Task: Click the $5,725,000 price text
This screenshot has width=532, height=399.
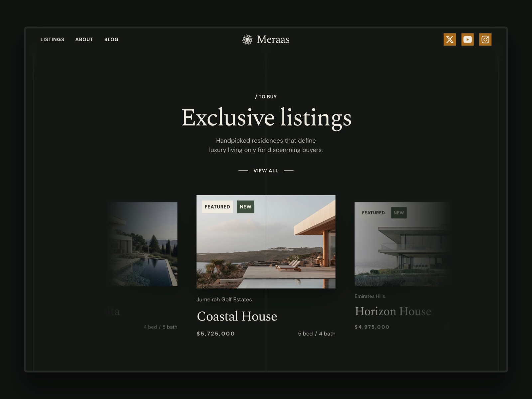Action: coord(215,333)
